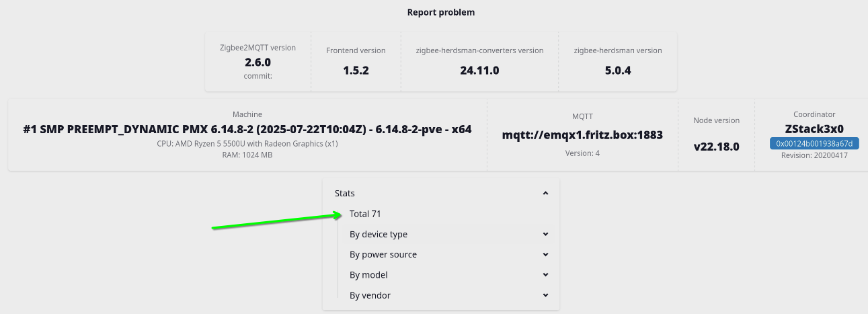Screen dimensions: 868x314
Task: Click the MQTT address mqtt://emqx1.fritz.box:1883
Action: click(x=582, y=134)
